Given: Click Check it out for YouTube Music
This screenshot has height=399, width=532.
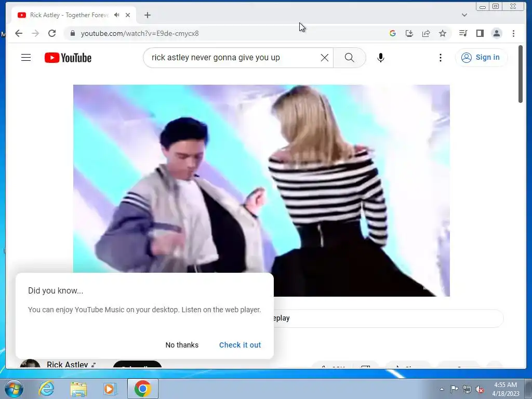Looking at the screenshot, I should [240, 345].
